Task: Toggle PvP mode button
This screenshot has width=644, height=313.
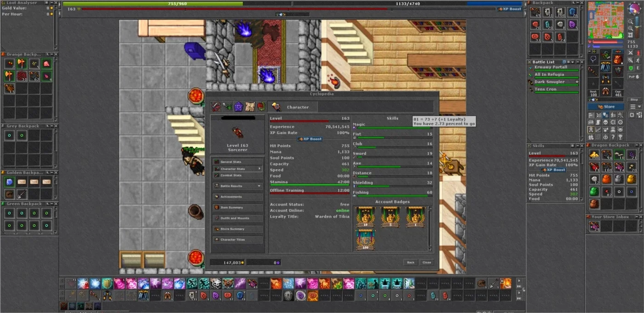Action: point(634,77)
